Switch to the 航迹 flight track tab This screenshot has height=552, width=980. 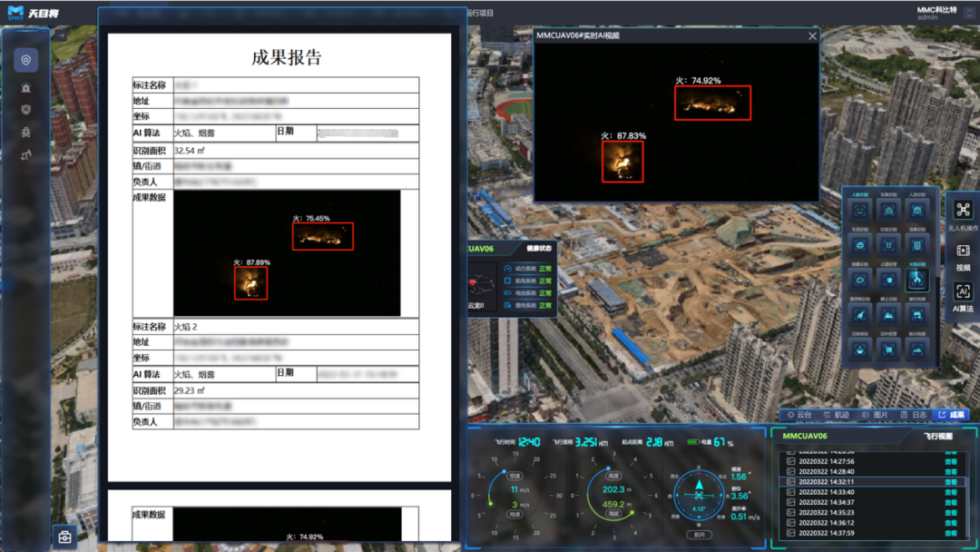tap(836, 415)
